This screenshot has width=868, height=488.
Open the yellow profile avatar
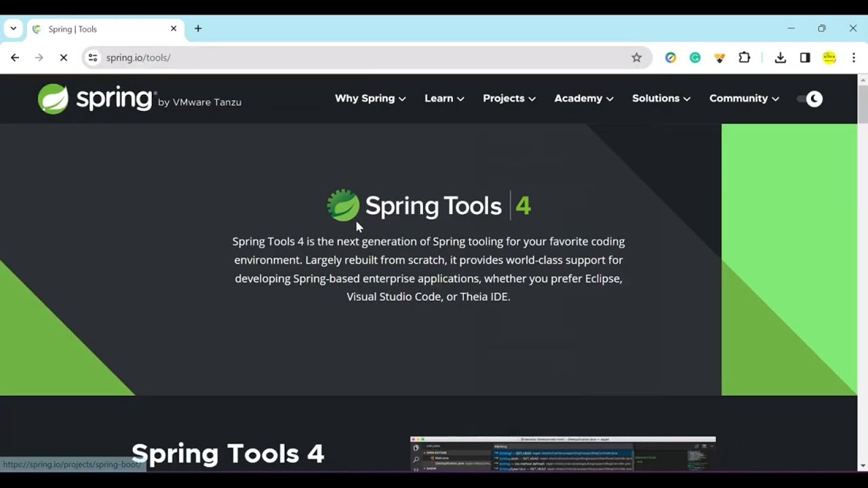829,58
